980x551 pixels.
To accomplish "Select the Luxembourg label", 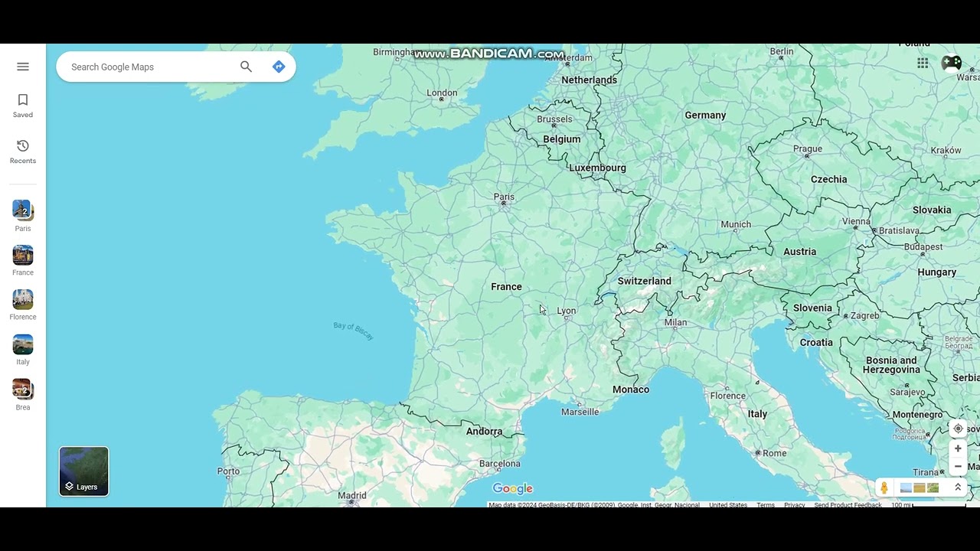I will pyautogui.click(x=597, y=168).
